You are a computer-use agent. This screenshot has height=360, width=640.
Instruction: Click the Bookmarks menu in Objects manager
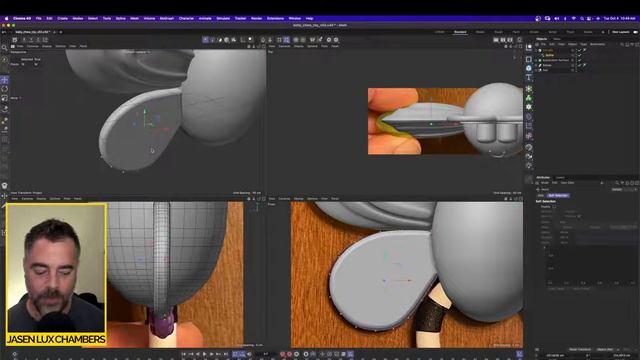(x=598, y=44)
